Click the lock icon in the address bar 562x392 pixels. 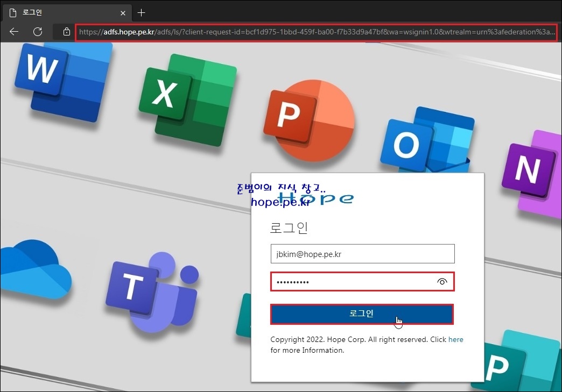click(x=66, y=32)
